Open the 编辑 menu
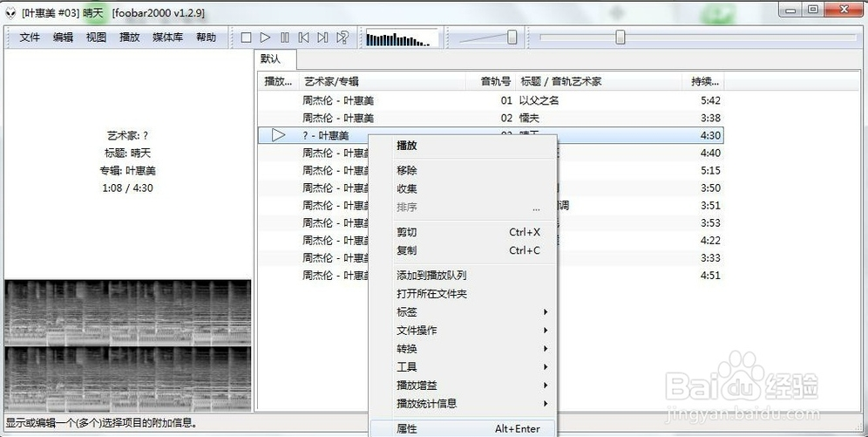 pyautogui.click(x=63, y=38)
